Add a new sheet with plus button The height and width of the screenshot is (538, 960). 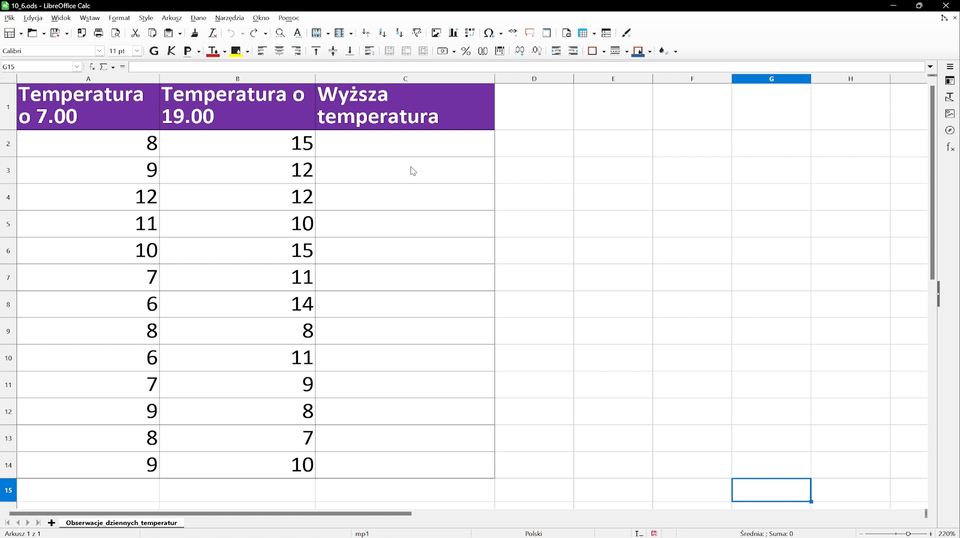point(51,523)
